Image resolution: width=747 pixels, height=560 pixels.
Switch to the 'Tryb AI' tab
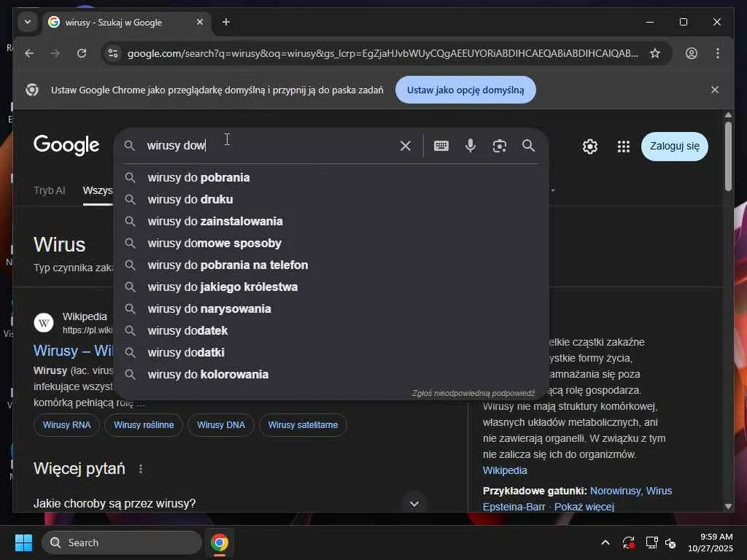click(49, 190)
